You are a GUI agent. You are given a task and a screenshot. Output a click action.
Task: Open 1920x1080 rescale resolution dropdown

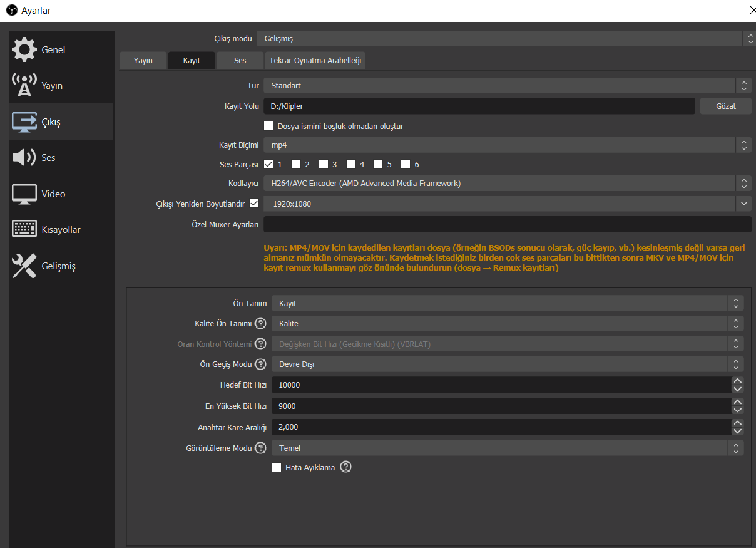(x=507, y=204)
